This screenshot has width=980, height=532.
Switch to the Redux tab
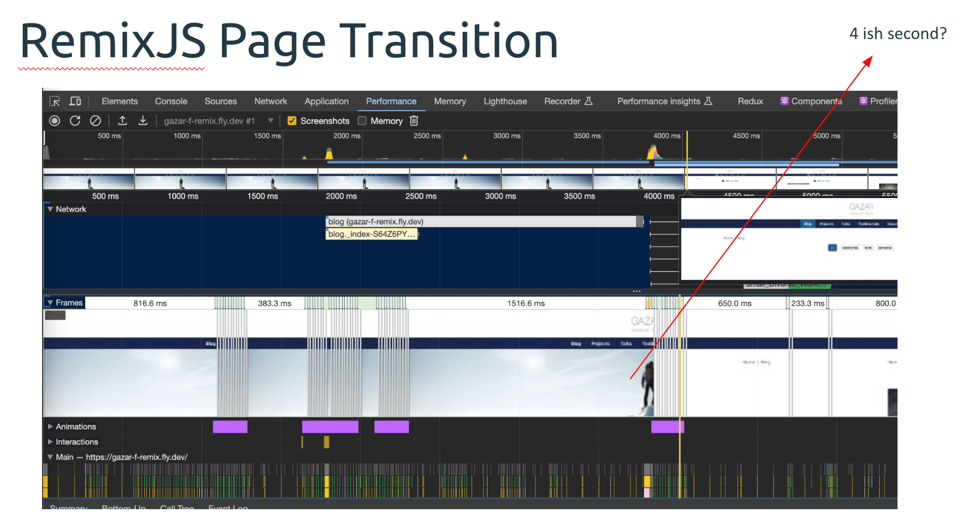coord(750,101)
